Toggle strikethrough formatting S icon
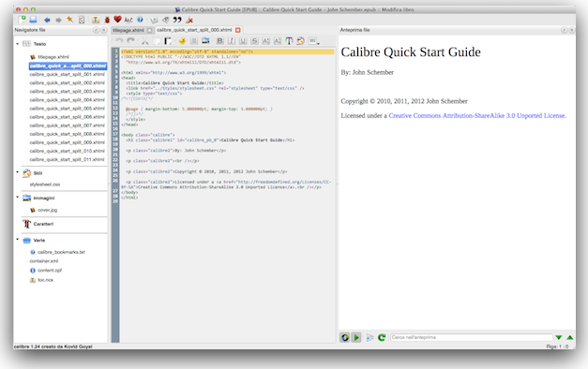Viewport: 588px width, 369px height. (x=255, y=41)
